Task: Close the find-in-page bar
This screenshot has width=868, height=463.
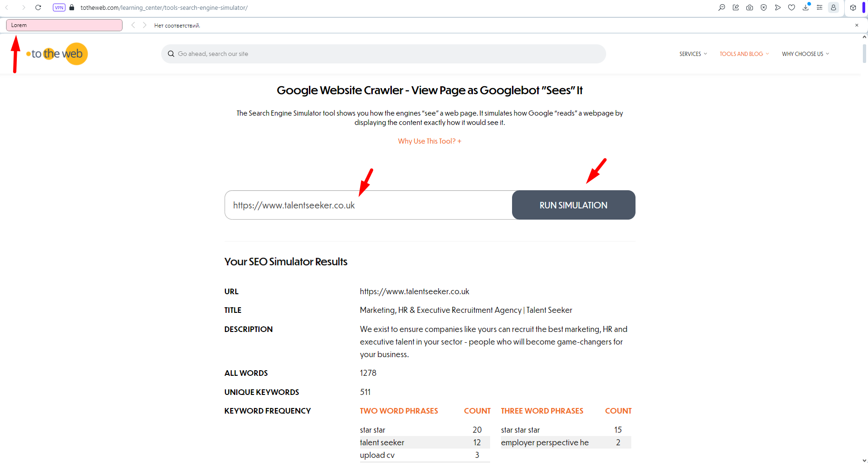Action: 857,25
